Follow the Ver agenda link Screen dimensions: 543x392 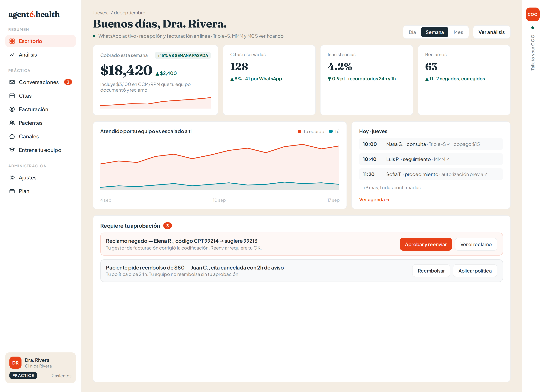(374, 200)
